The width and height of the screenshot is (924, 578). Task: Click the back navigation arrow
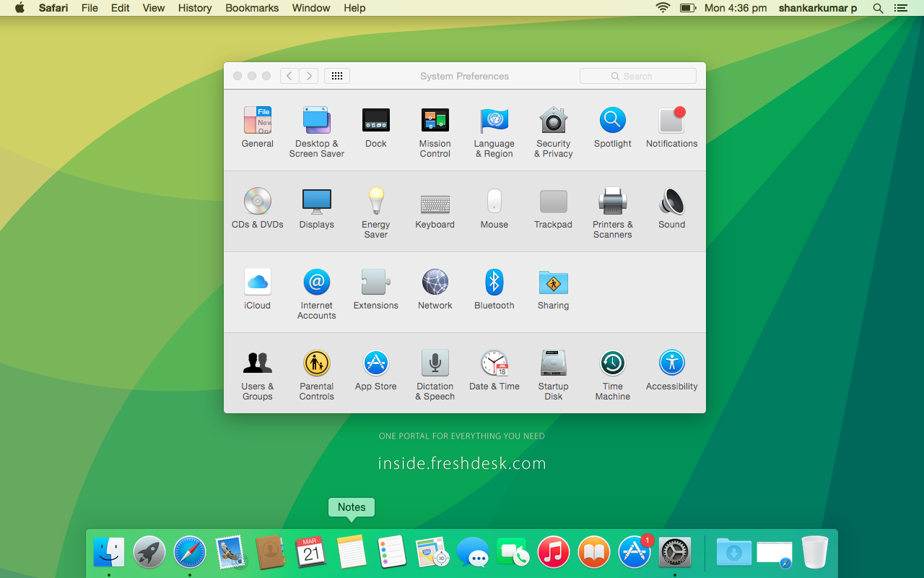point(289,76)
